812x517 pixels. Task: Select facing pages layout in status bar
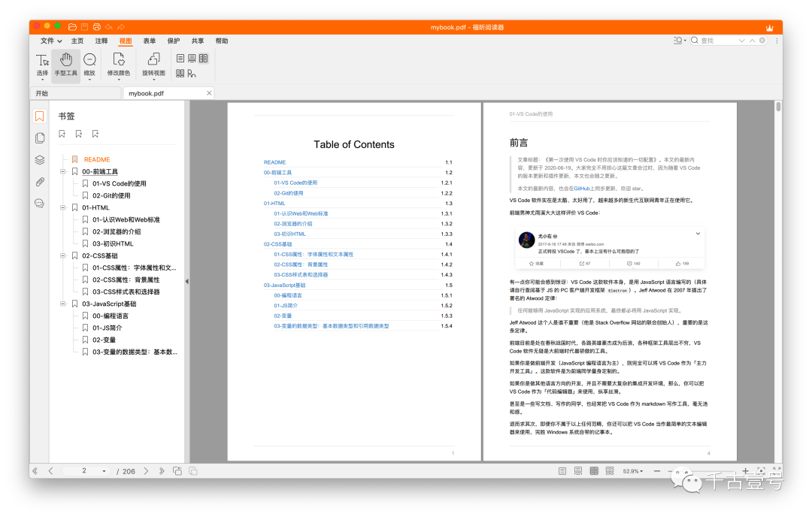594,471
